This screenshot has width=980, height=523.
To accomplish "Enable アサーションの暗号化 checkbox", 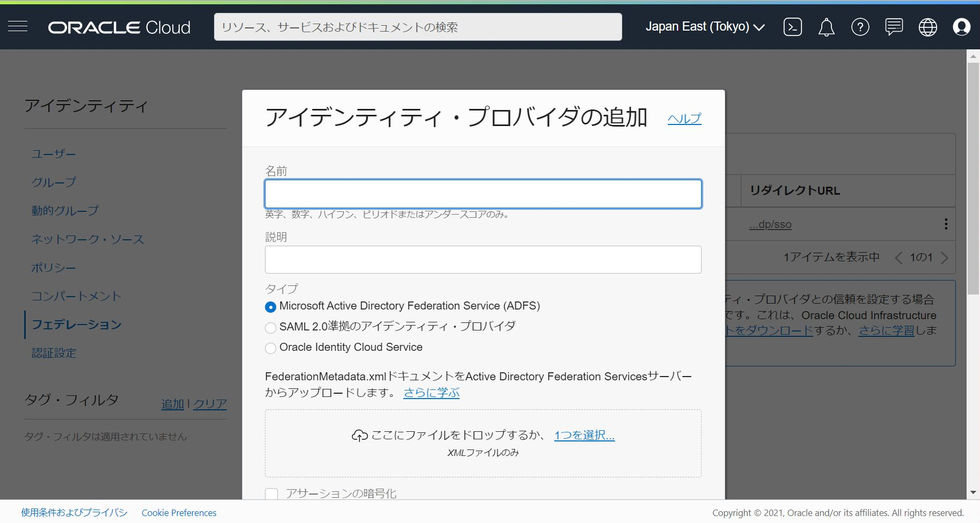I will click(271, 493).
